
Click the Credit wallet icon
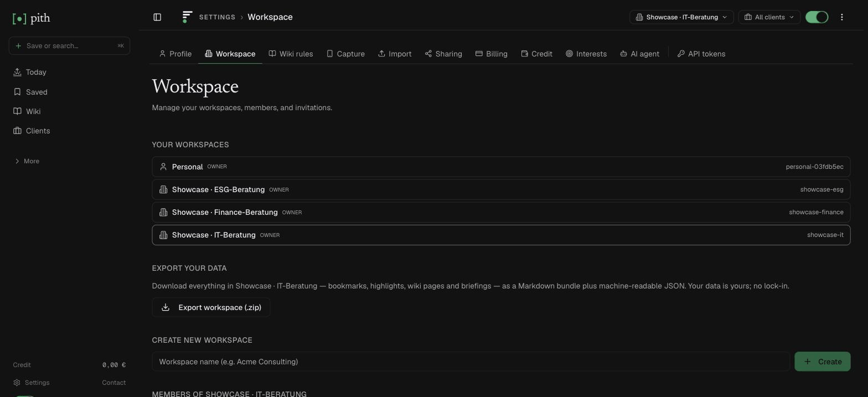pos(524,54)
